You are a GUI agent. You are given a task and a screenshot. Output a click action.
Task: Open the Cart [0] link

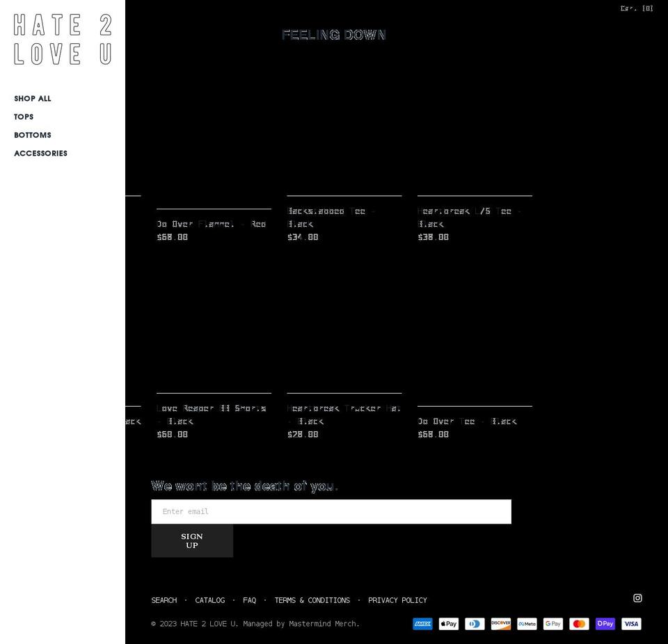(637, 8)
